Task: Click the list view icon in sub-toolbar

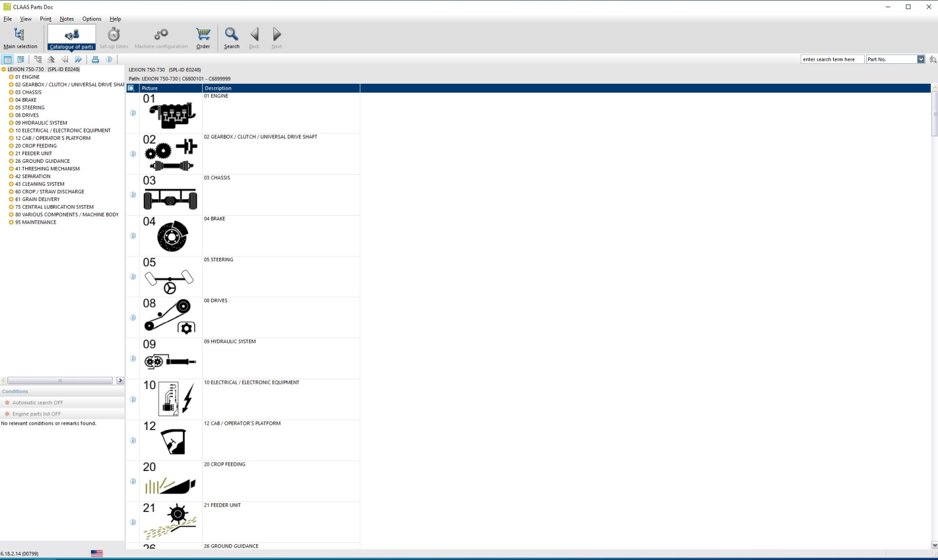Action: 8,59
